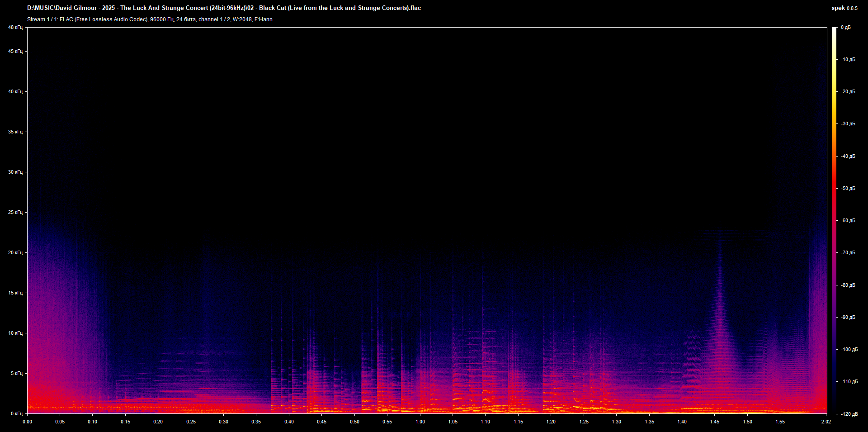This screenshot has width=868, height=432.
Task: Click the spek 0.8.5 version label
Action: click(x=844, y=8)
